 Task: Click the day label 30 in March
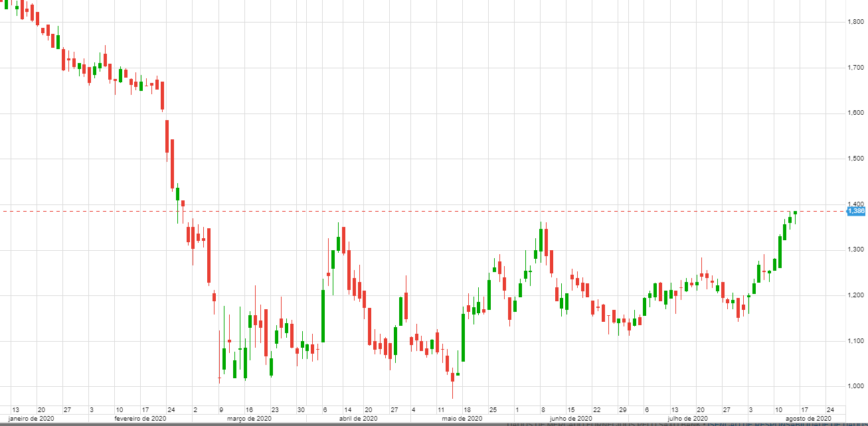point(301,409)
